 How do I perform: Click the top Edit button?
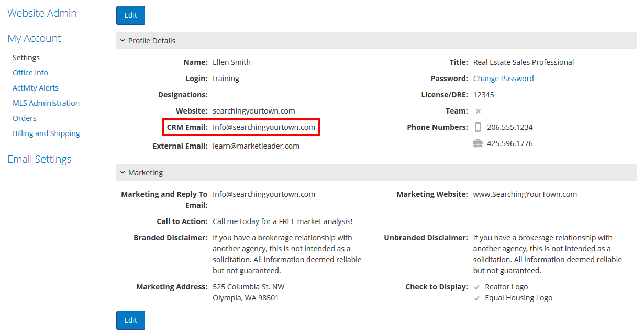tap(130, 15)
